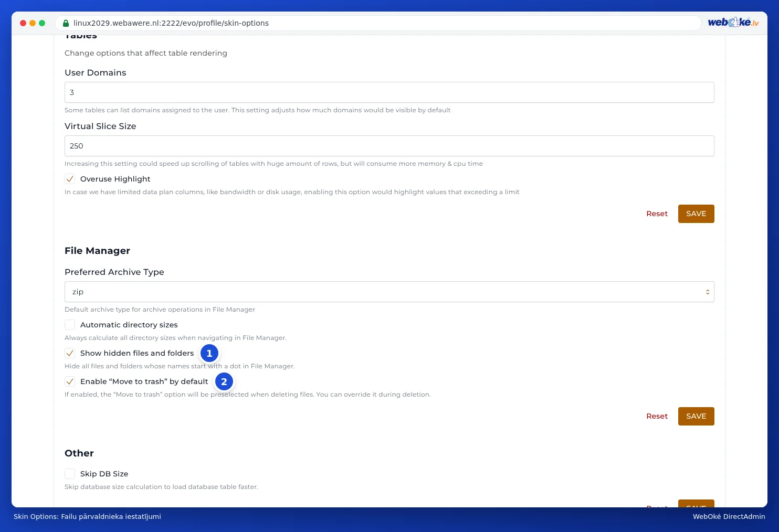Viewport: 779px width, 532px height.
Task: Click the yellow minimize window button
Action: [x=33, y=23]
